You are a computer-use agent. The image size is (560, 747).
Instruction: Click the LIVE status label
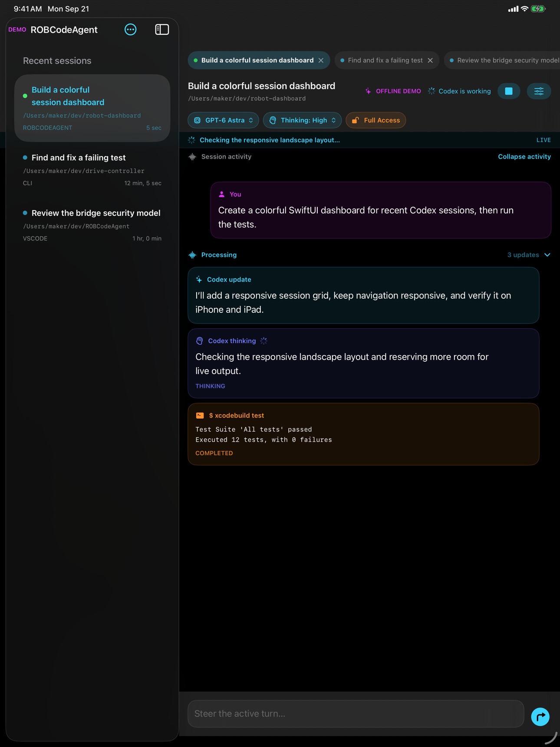544,140
